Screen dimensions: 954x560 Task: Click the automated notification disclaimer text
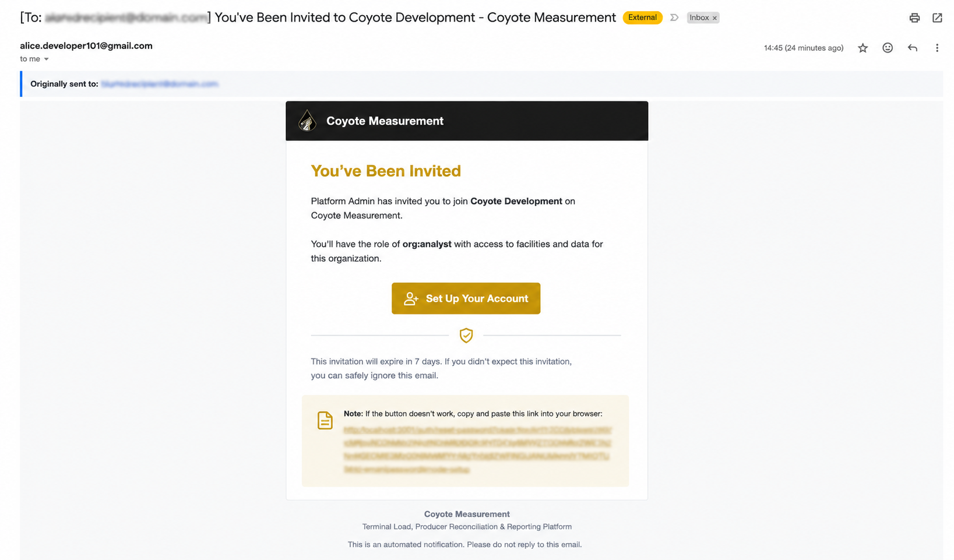click(x=464, y=544)
